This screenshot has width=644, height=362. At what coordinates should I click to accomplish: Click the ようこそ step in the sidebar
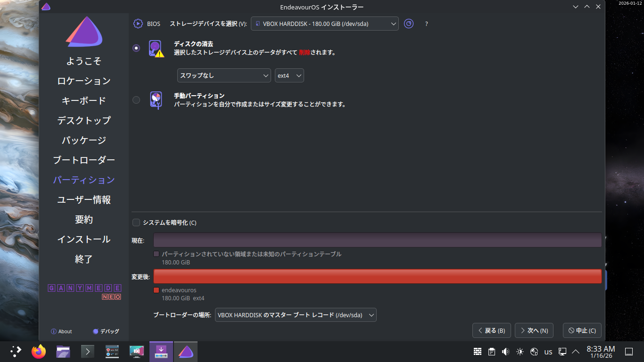[84, 61]
